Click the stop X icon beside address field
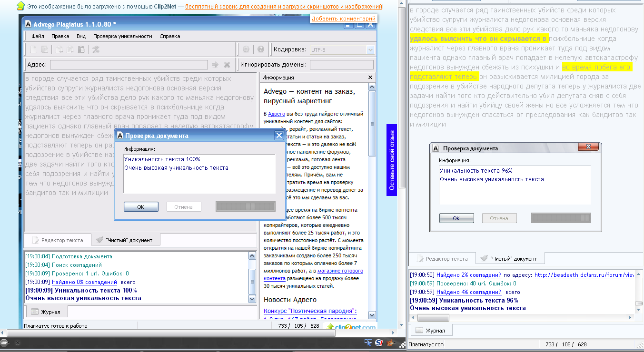This screenshot has width=644, height=352. coord(227,65)
